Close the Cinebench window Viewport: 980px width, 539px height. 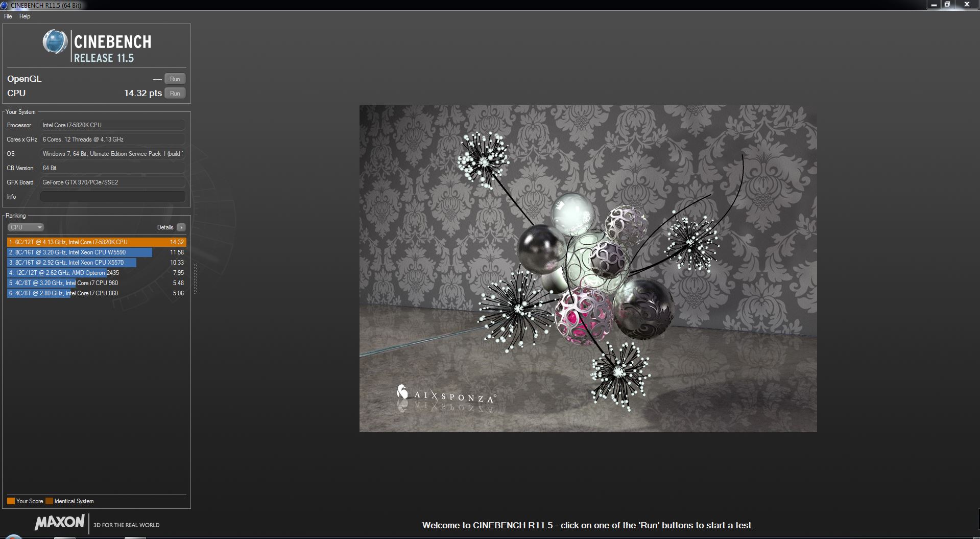tap(967, 5)
